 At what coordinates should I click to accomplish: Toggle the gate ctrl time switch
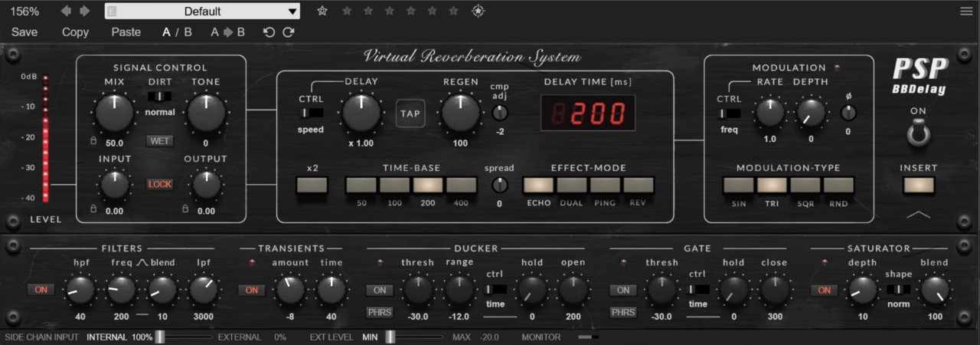pyautogui.click(x=697, y=289)
